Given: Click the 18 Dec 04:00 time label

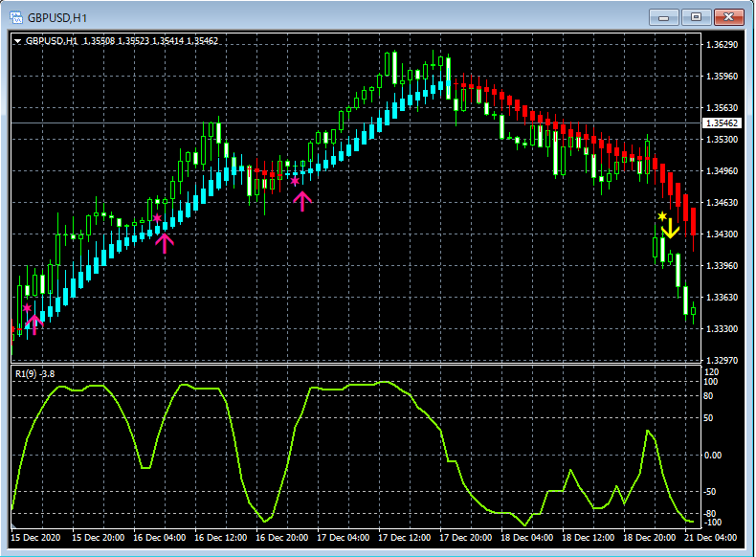Looking at the screenshot, I should coord(526,537).
